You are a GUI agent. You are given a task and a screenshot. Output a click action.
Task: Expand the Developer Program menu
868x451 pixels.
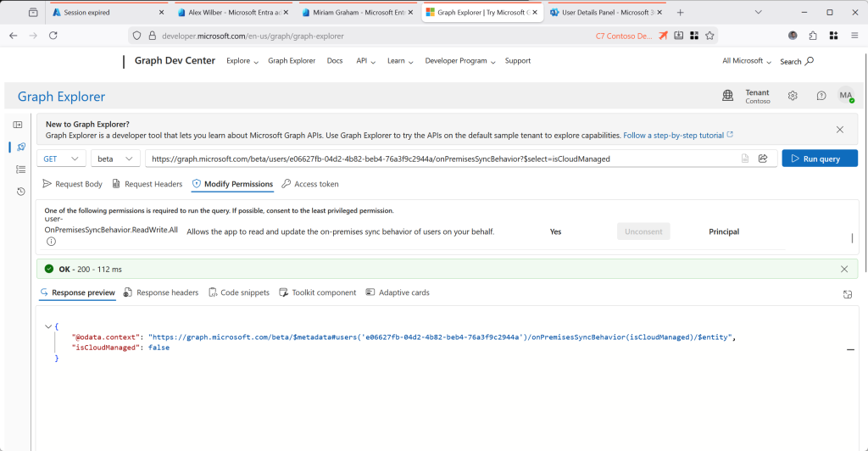tap(460, 61)
